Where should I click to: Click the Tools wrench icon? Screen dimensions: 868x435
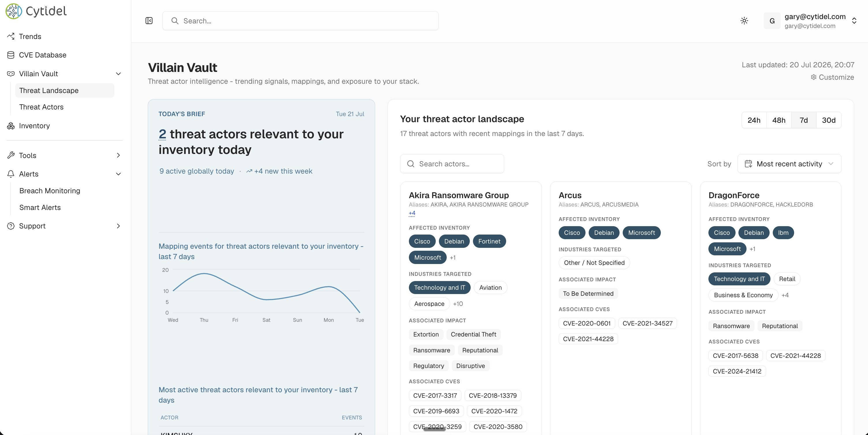point(11,155)
